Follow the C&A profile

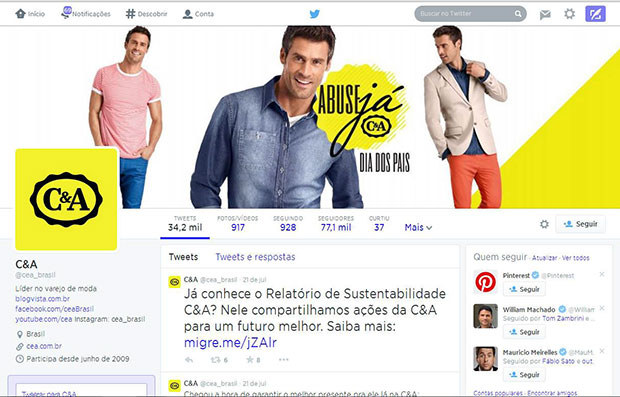[x=580, y=224]
